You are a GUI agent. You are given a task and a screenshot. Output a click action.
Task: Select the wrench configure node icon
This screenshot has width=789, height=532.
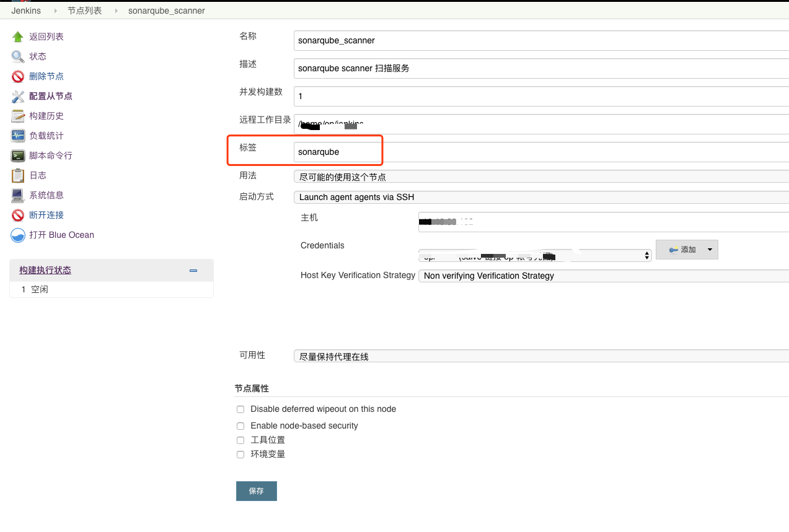pos(17,97)
